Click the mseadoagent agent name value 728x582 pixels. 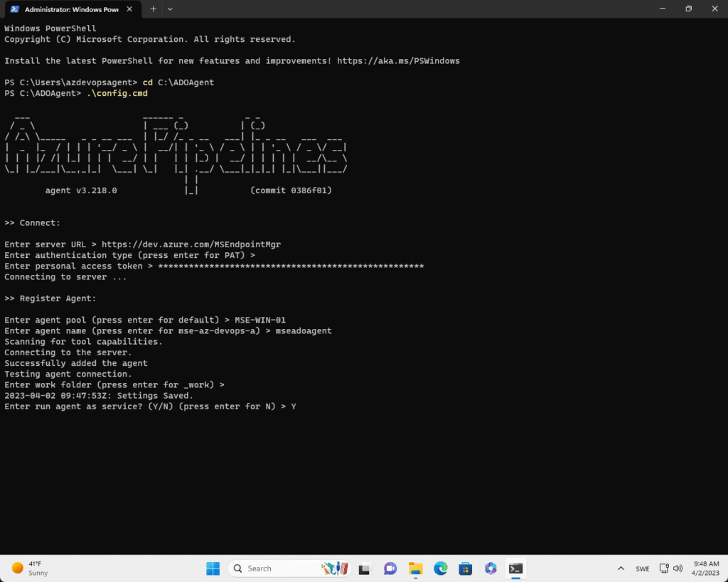304,331
